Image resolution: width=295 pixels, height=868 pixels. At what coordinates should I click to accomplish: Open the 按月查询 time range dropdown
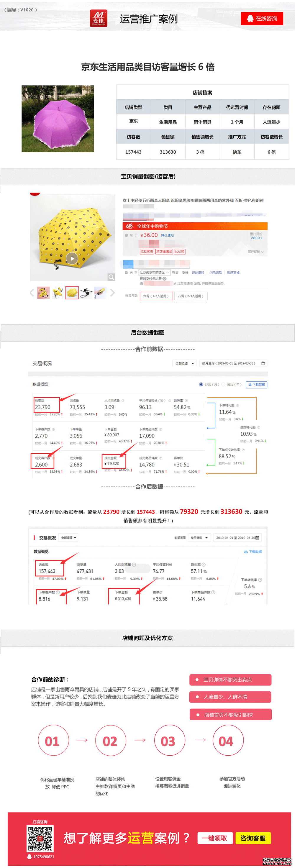pos(200,537)
